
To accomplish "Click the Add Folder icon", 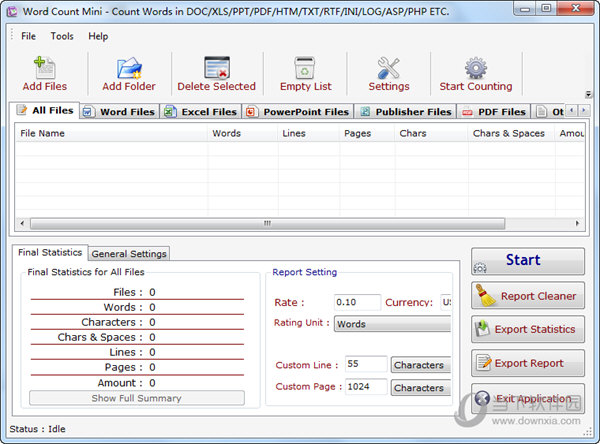I will coord(129,68).
